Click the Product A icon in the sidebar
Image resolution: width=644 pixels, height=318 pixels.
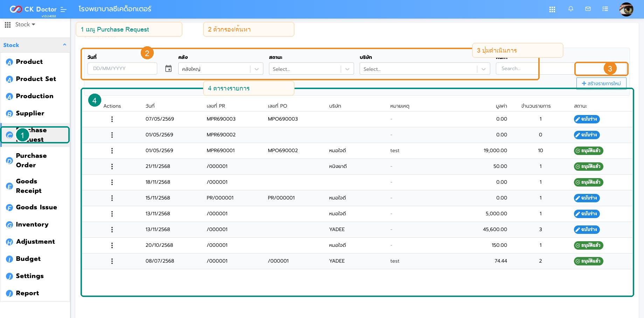9,62
